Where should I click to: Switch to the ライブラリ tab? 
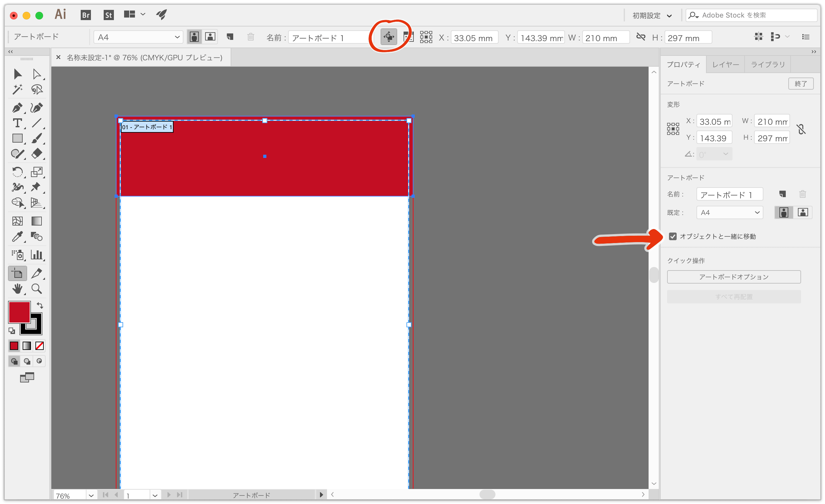[x=768, y=64]
